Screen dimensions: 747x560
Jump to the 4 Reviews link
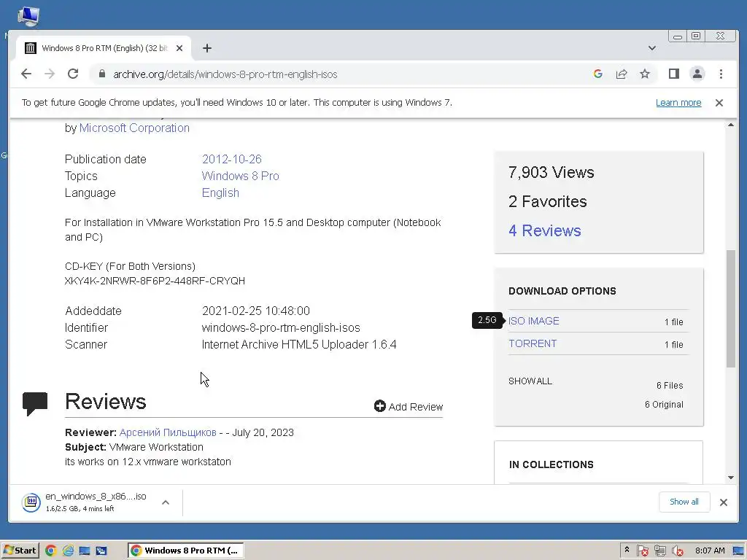pyautogui.click(x=544, y=230)
